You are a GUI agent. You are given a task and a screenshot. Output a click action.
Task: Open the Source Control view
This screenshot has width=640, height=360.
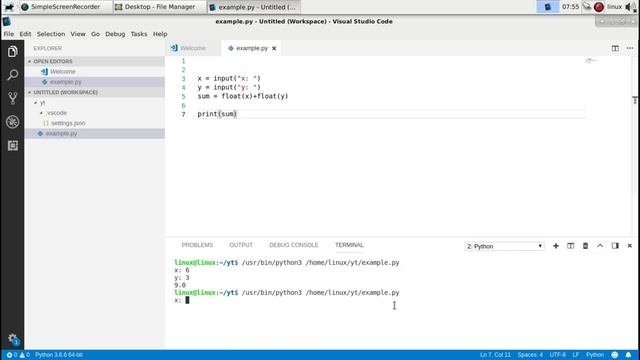click(12, 98)
